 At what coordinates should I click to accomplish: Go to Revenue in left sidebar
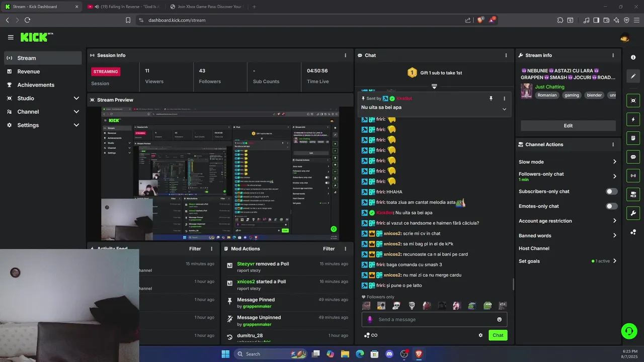[x=43, y=71]
